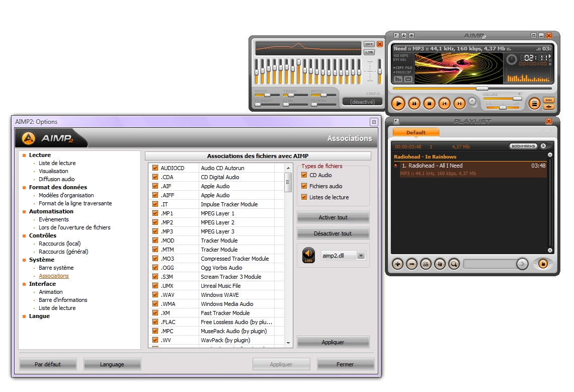Click the minus icon to remove playlist tracks
The image size is (574, 392).
tap(412, 264)
